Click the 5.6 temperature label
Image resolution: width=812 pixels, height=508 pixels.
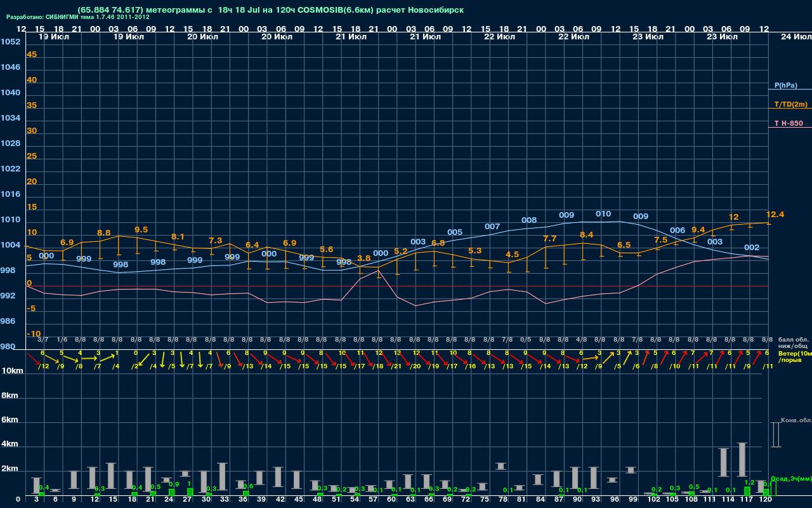point(327,250)
